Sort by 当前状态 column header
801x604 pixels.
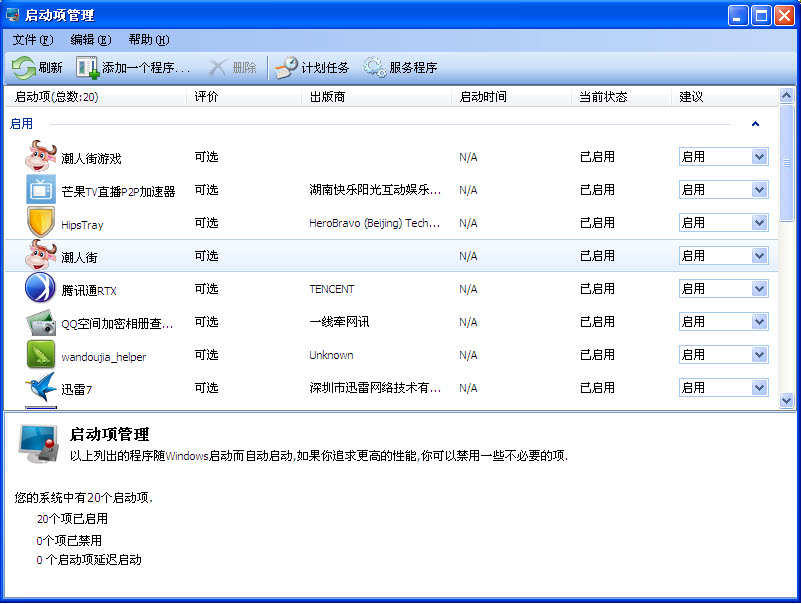[x=622, y=97]
